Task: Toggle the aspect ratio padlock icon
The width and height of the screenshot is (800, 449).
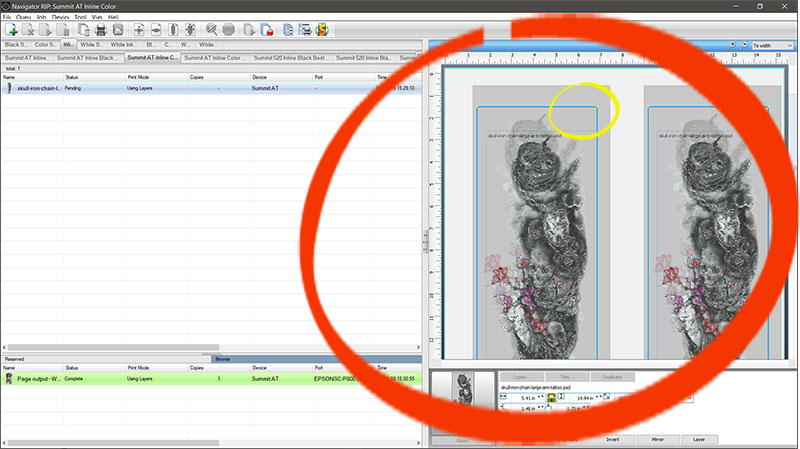Action: click(x=551, y=397)
